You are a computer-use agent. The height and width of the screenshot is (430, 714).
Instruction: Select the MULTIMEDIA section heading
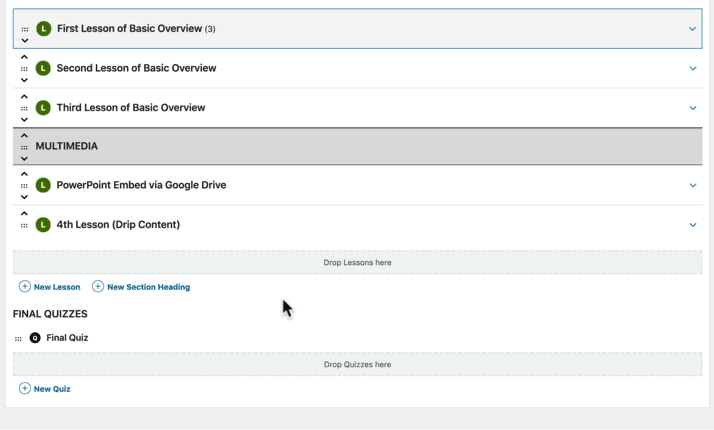(66, 146)
